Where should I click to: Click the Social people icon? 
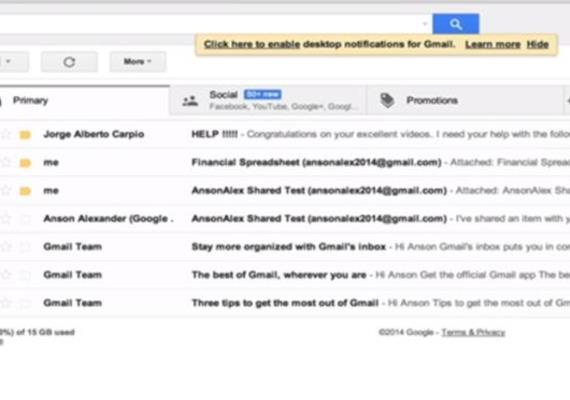pos(190,101)
